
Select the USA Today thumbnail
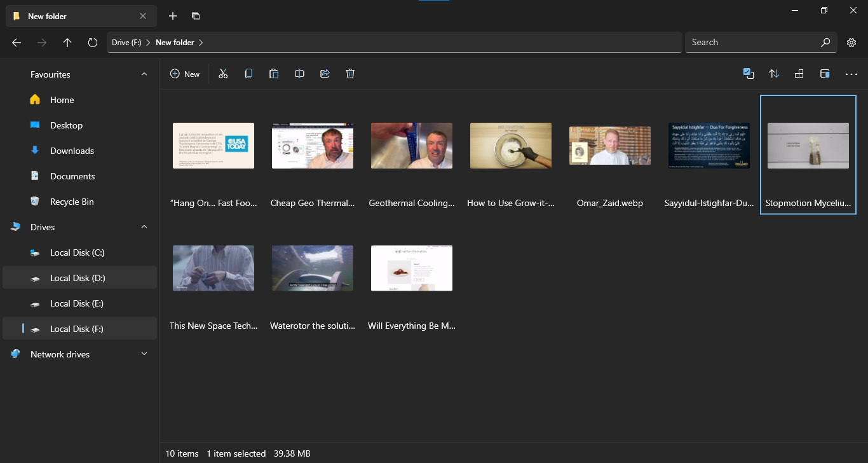(x=214, y=146)
